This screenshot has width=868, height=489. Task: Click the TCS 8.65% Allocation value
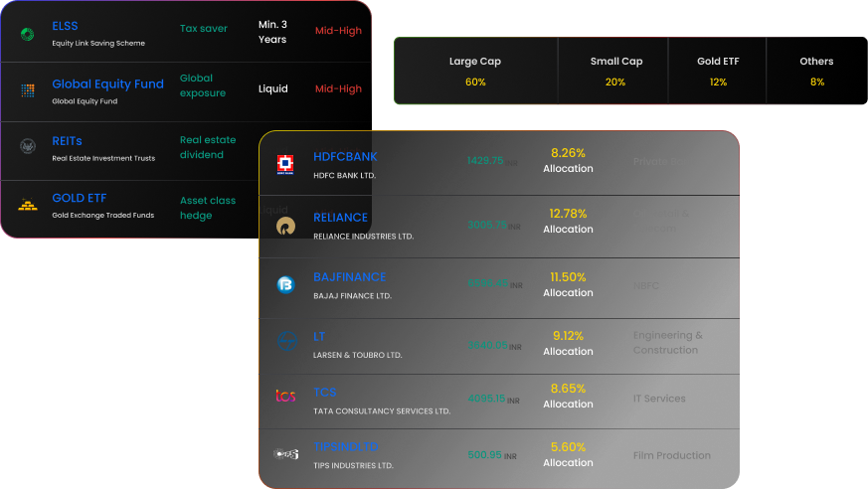(568, 396)
